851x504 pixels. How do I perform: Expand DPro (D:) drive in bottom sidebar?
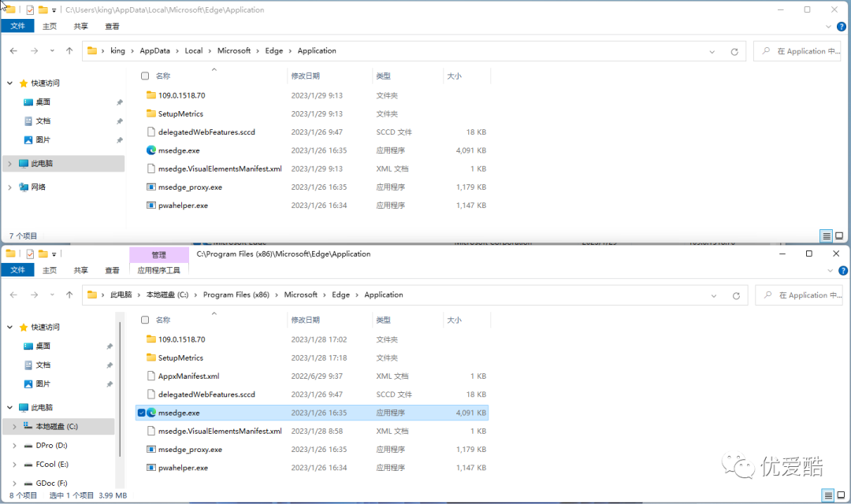pyautogui.click(x=15, y=446)
